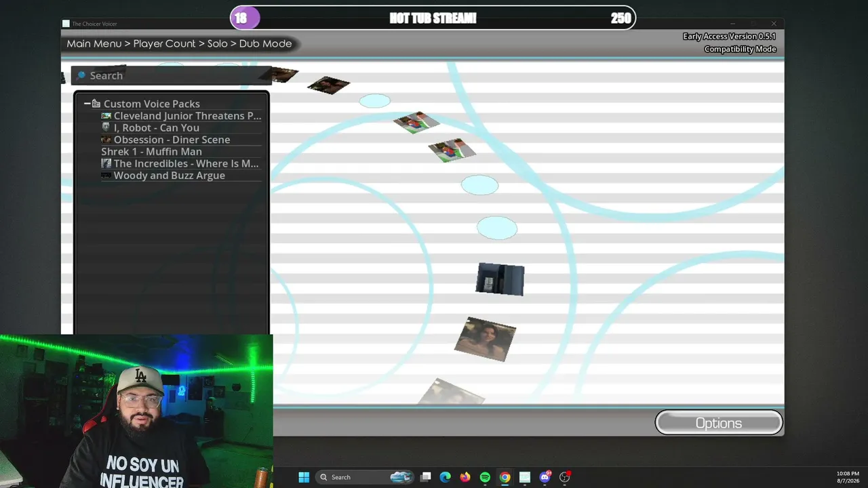This screenshot has height=488, width=868.
Task: Jump to the Solo breadcrumb step
Action: (218, 43)
